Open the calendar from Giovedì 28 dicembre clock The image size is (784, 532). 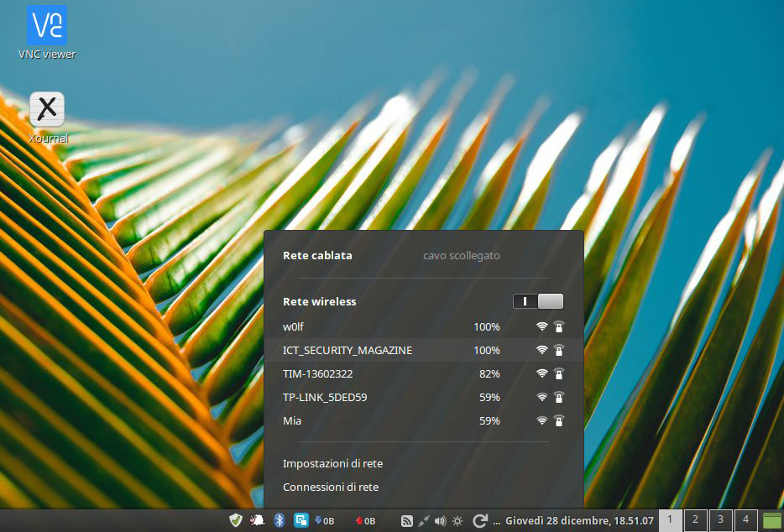(579, 521)
